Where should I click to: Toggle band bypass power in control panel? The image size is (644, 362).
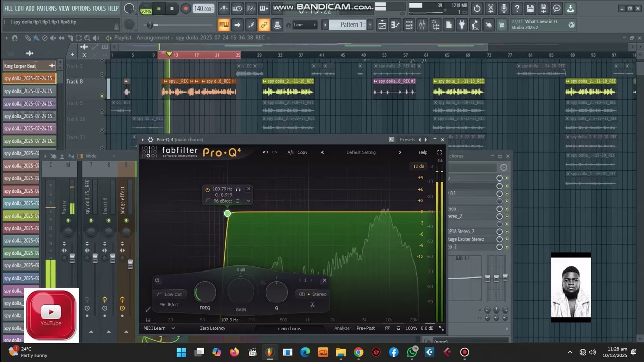pos(157,280)
